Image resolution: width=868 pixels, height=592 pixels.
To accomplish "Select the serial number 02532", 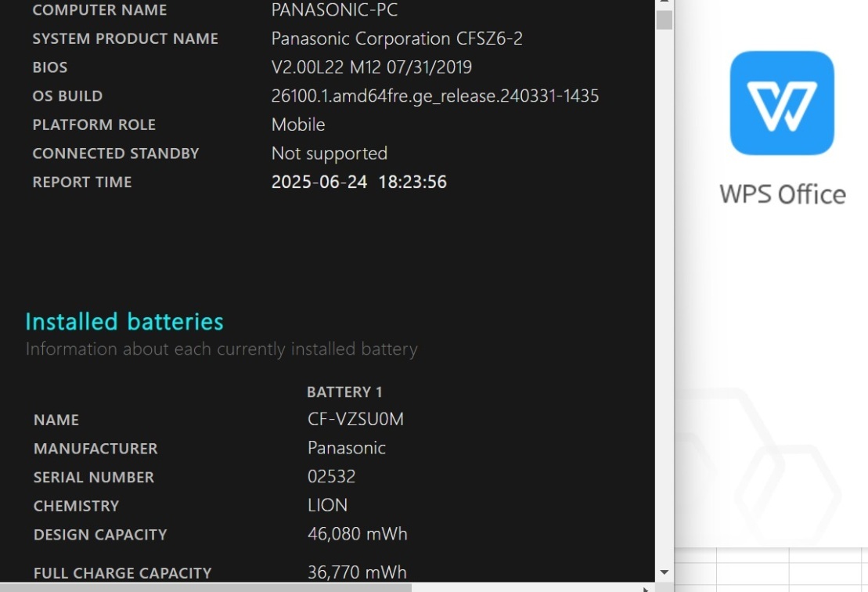I will pos(332,477).
